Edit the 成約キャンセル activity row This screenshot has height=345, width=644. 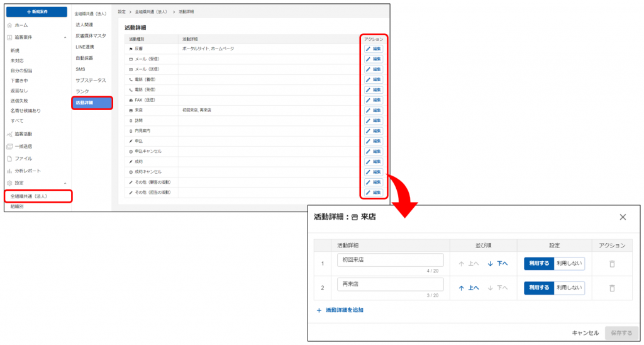click(x=374, y=172)
